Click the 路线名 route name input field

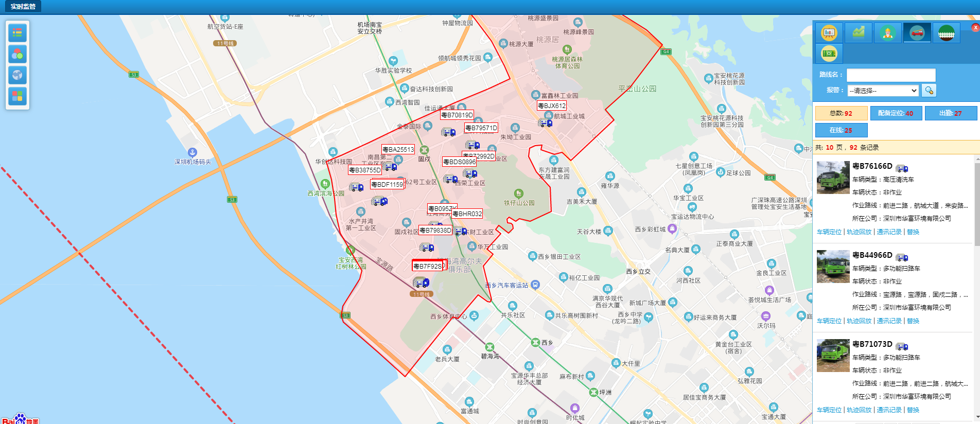[891, 75]
